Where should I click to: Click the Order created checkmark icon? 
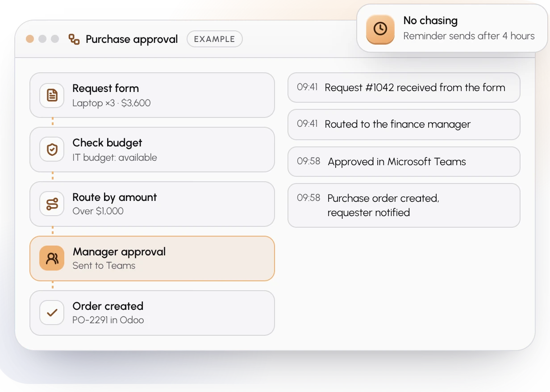tap(52, 313)
